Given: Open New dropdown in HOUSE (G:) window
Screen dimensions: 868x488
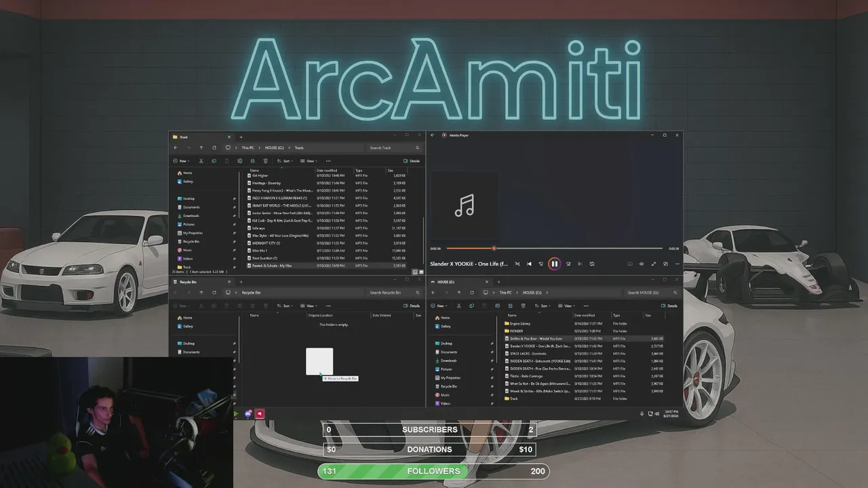Looking at the screenshot, I should [x=439, y=306].
